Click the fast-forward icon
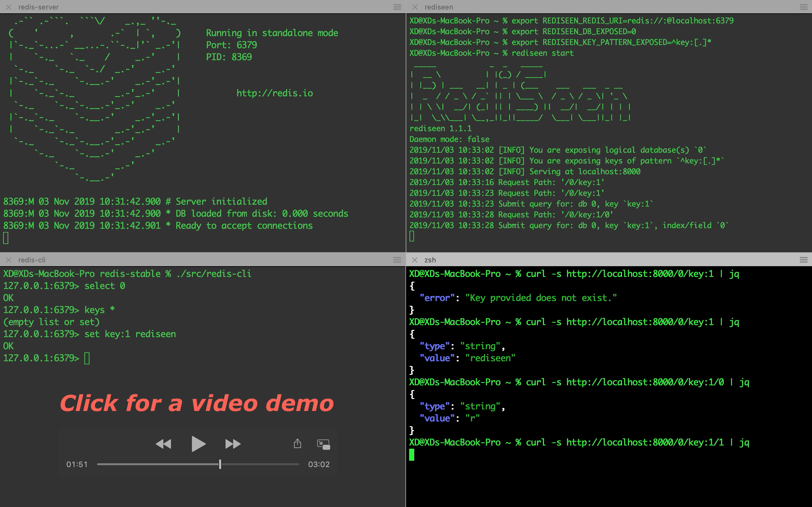Viewport: 812px width, 507px height. pos(233,444)
